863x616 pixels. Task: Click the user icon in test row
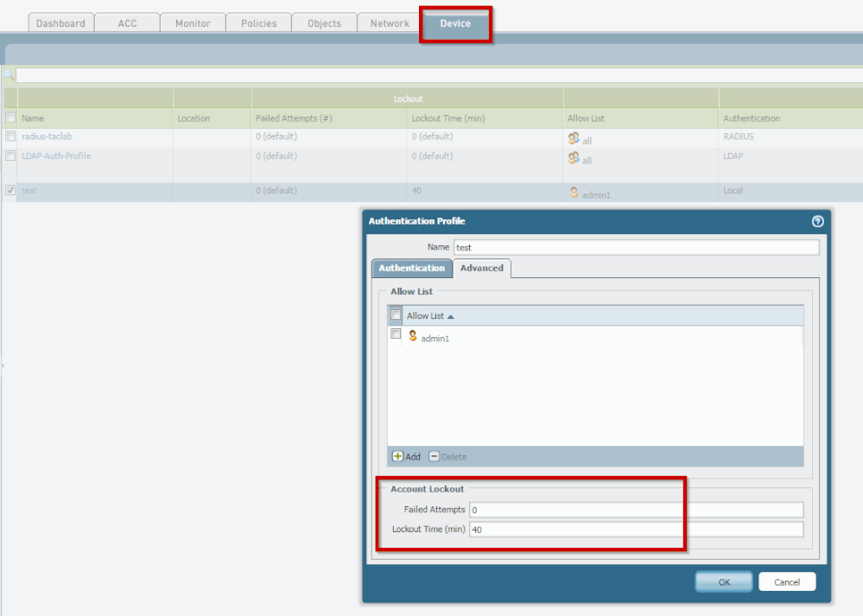(574, 192)
